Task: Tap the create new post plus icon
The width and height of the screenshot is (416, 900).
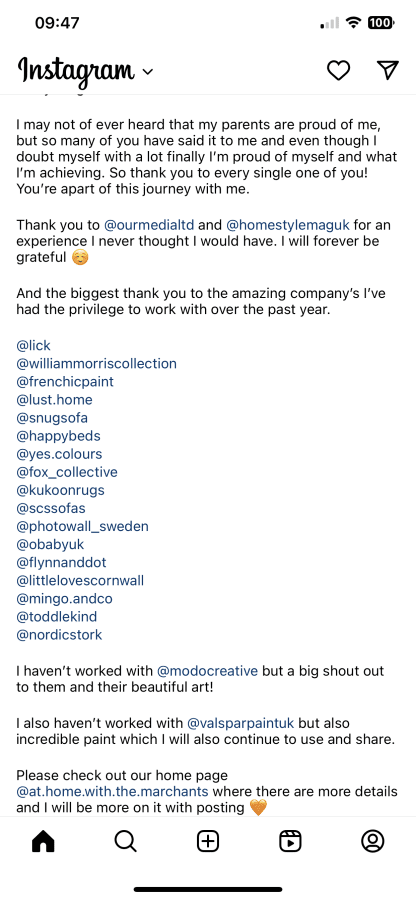Action: (x=208, y=841)
